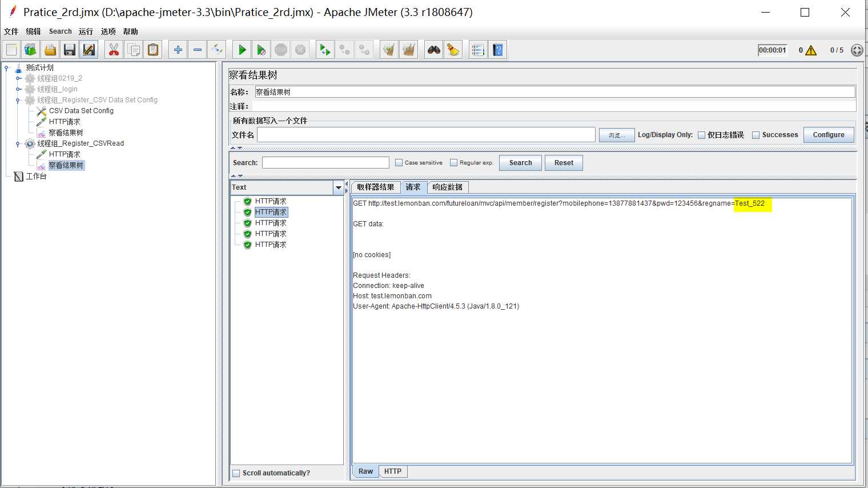Tick the 仅日志错误 checkbox

[x=701, y=135]
